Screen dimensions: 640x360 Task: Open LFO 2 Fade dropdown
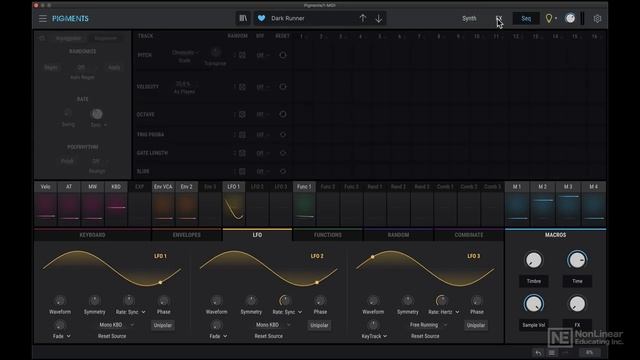click(x=218, y=336)
